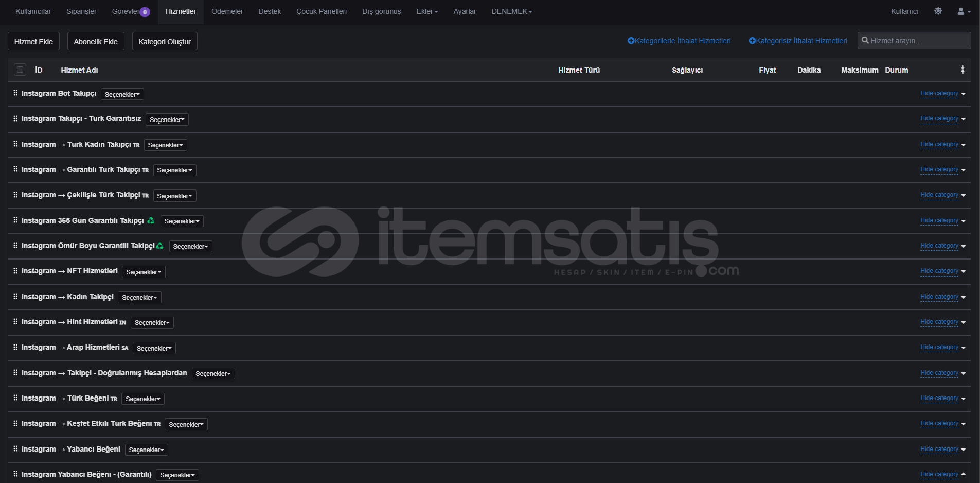
Task: Open the Ekler dropdown menu
Action: [427, 11]
